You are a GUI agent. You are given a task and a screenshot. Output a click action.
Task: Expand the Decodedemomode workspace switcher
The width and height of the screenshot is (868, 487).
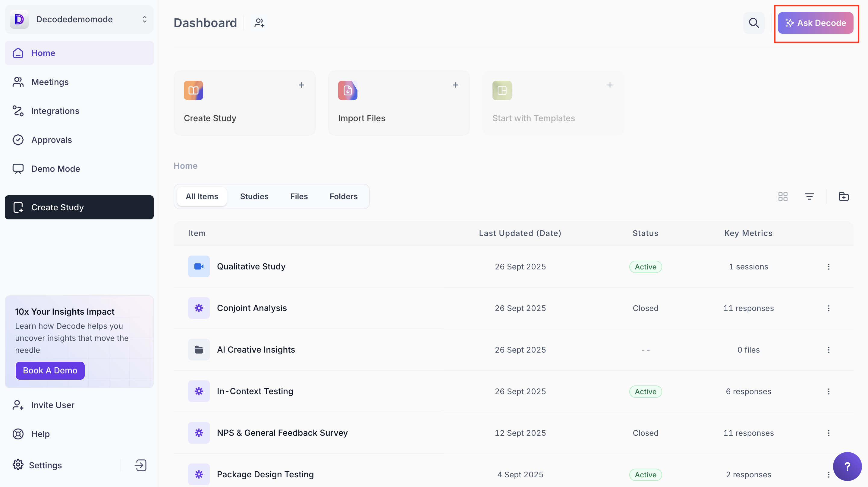click(145, 19)
